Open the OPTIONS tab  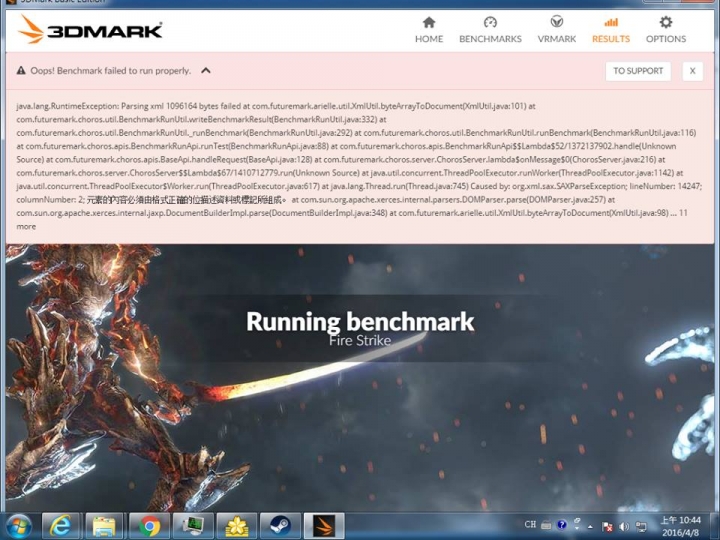click(x=666, y=30)
